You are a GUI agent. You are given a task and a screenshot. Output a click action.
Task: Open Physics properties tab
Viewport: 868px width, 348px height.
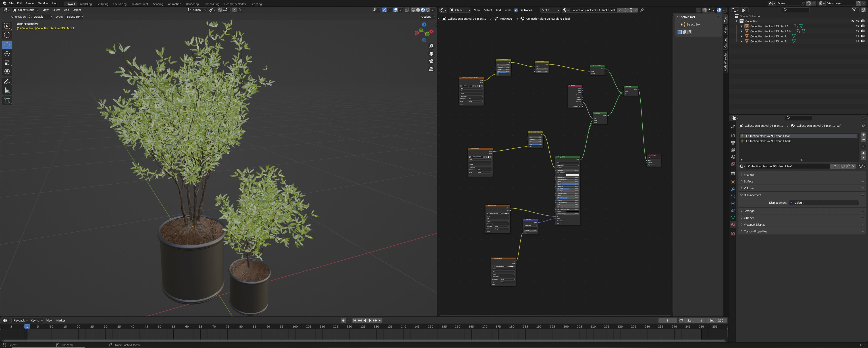point(733,204)
